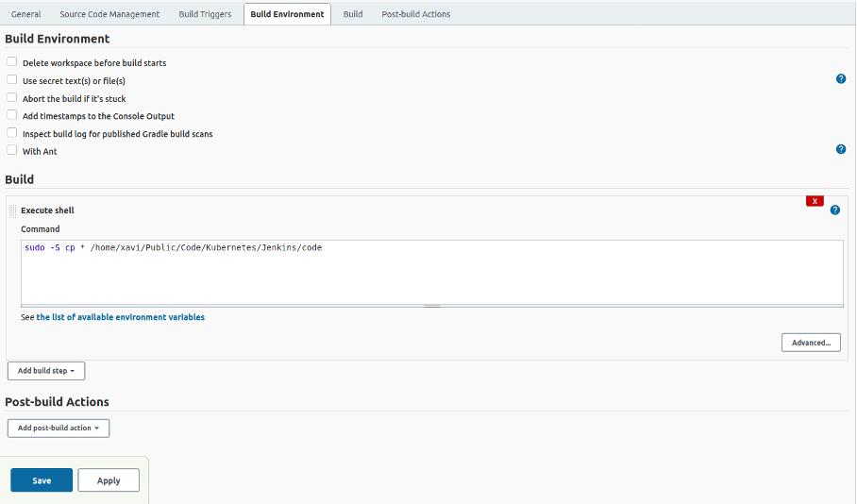Toggle Inspect build log for Gradle build scans

(x=12, y=133)
